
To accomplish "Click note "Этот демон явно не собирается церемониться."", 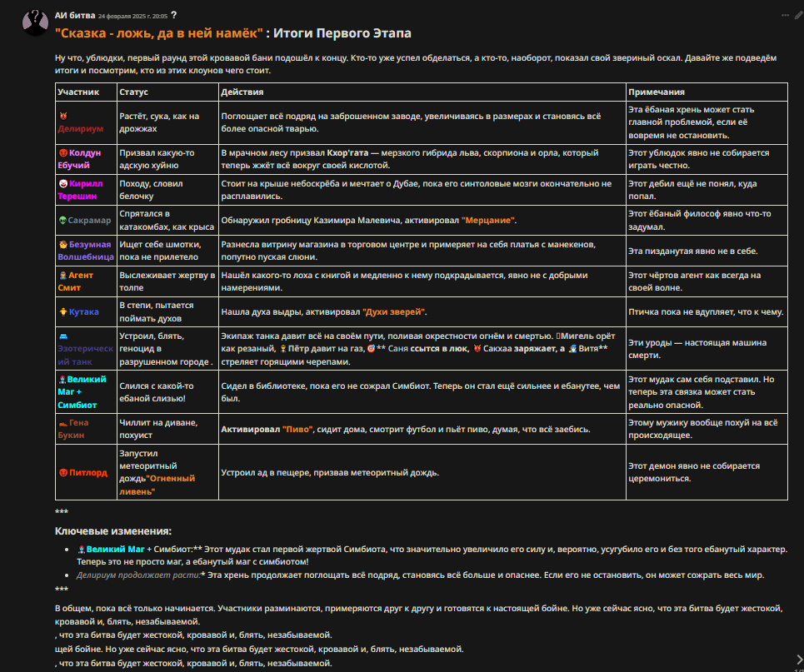I will click(694, 472).
